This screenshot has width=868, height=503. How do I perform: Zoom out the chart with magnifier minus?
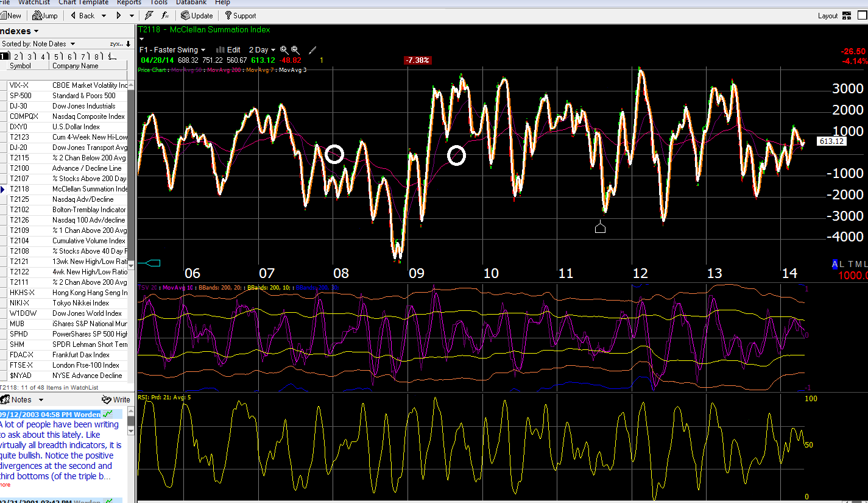tap(295, 49)
